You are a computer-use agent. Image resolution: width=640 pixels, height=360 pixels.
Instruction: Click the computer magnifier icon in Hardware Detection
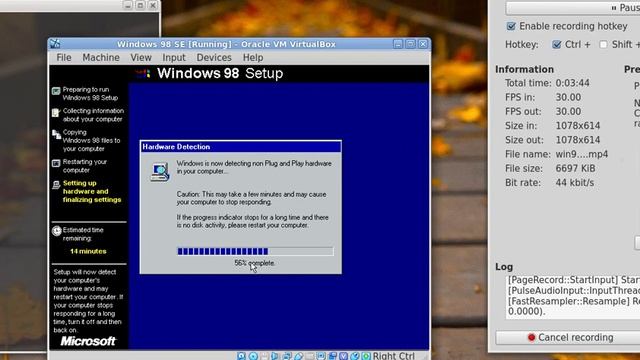tap(160, 172)
